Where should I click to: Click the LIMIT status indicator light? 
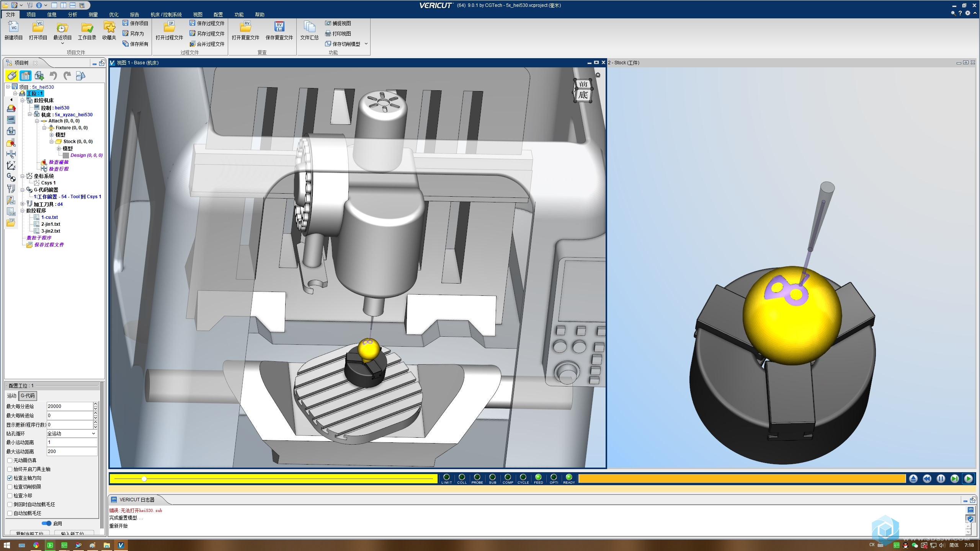446,477
